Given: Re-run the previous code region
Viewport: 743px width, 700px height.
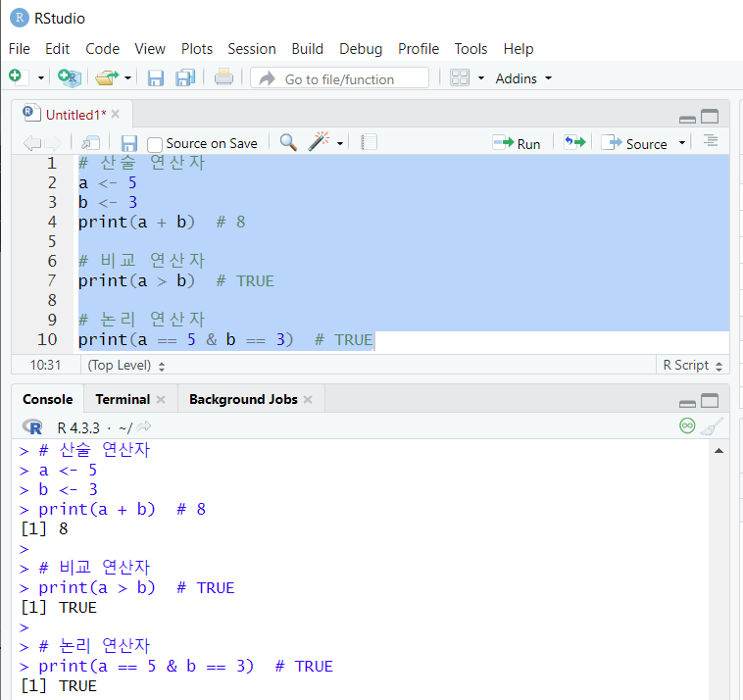Looking at the screenshot, I should click(x=574, y=142).
